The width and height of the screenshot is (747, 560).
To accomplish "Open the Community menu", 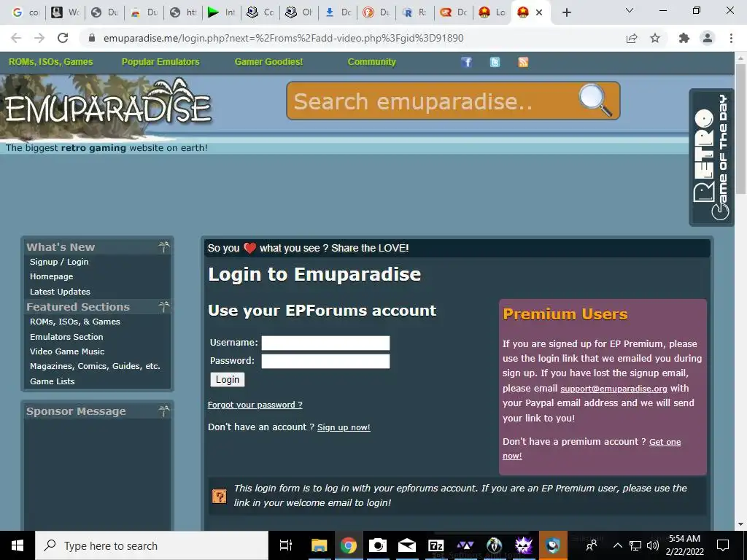I will [371, 62].
